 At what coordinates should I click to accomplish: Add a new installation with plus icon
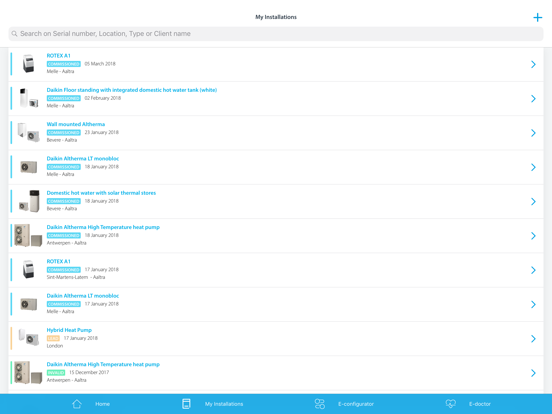coord(537,17)
